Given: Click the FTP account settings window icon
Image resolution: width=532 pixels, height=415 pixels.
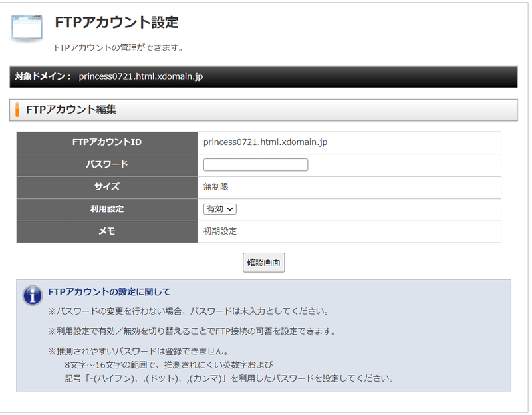Looking at the screenshot, I should point(27,28).
